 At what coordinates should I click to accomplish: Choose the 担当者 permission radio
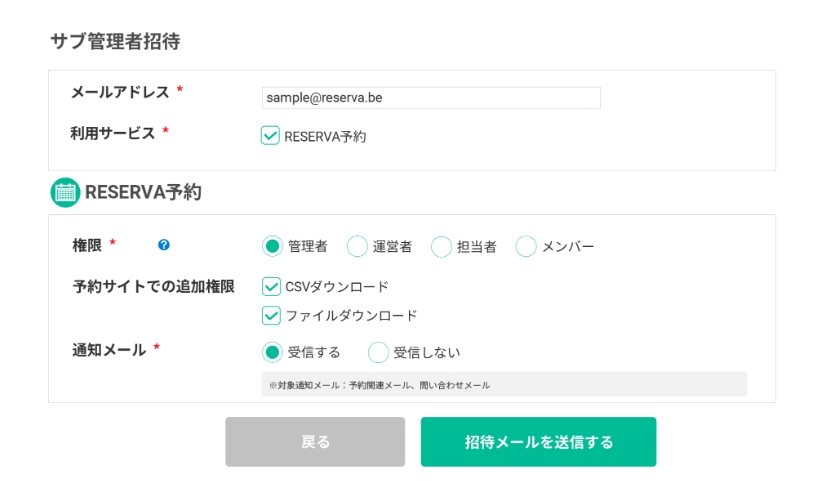pos(441,246)
